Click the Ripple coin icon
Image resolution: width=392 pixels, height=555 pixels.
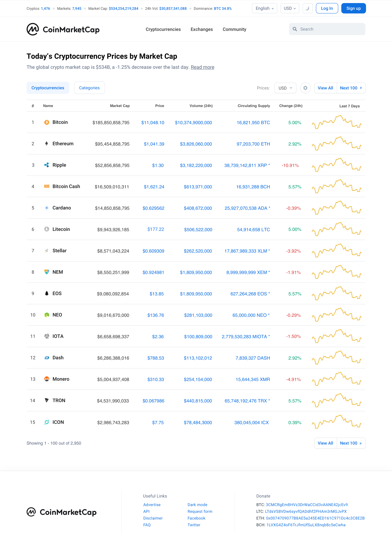click(47, 165)
